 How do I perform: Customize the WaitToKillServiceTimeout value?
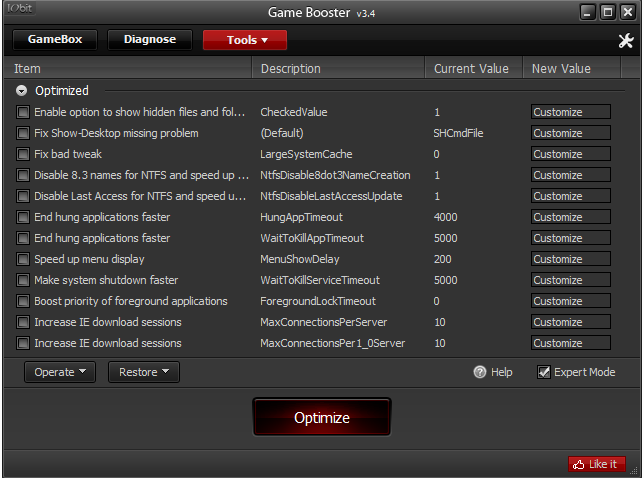click(570, 280)
